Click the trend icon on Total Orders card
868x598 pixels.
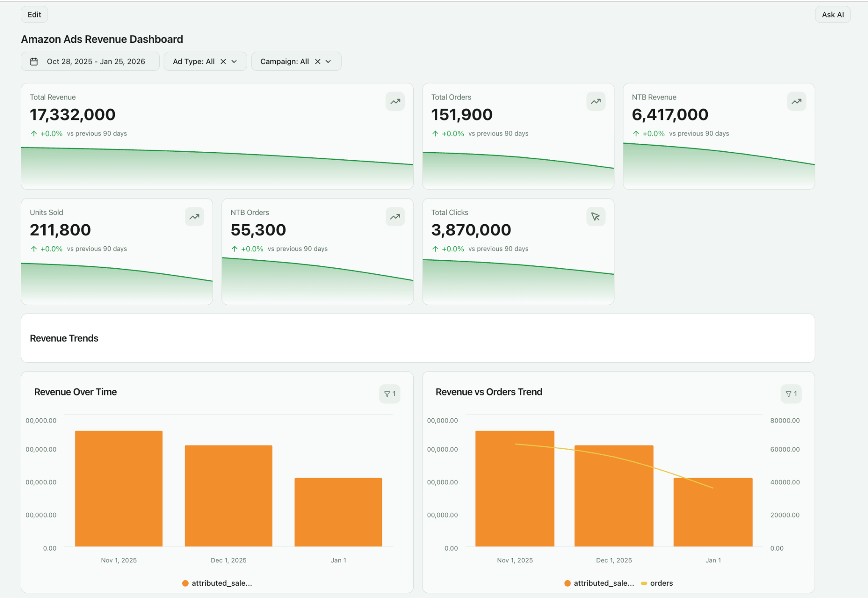coord(596,101)
